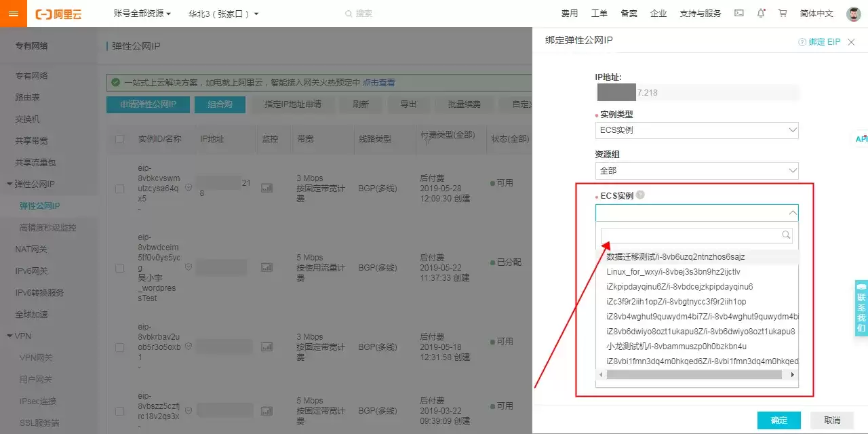The height and width of the screenshot is (434, 868).
Task: Click the magnifier in ECS search box
Action: 786,235
